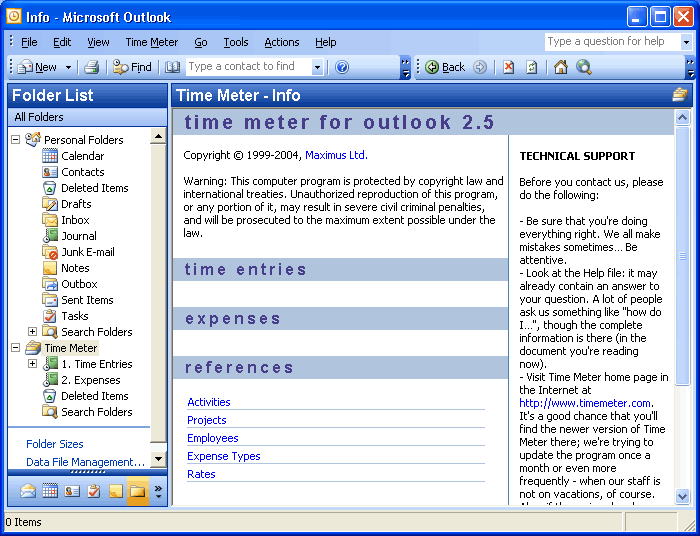700x536 pixels.
Task: Select the 2. Expenses folder
Action: [x=91, y=380]
